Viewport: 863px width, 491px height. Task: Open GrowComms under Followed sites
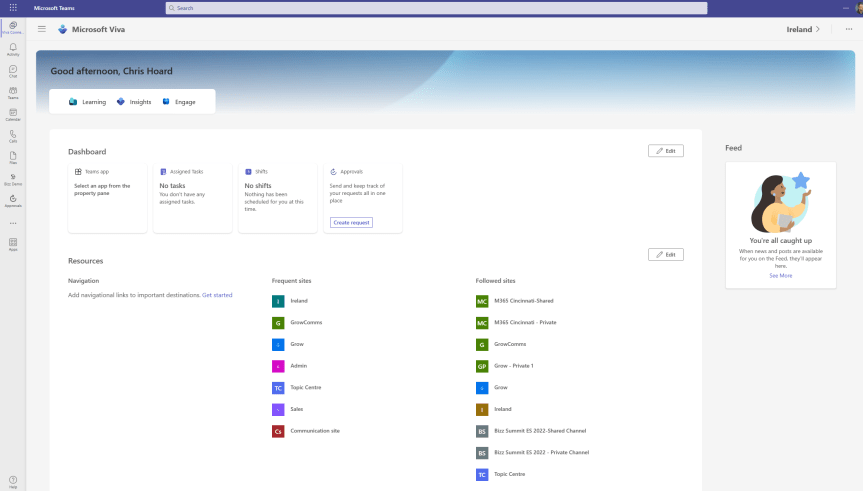pos(510,344)
